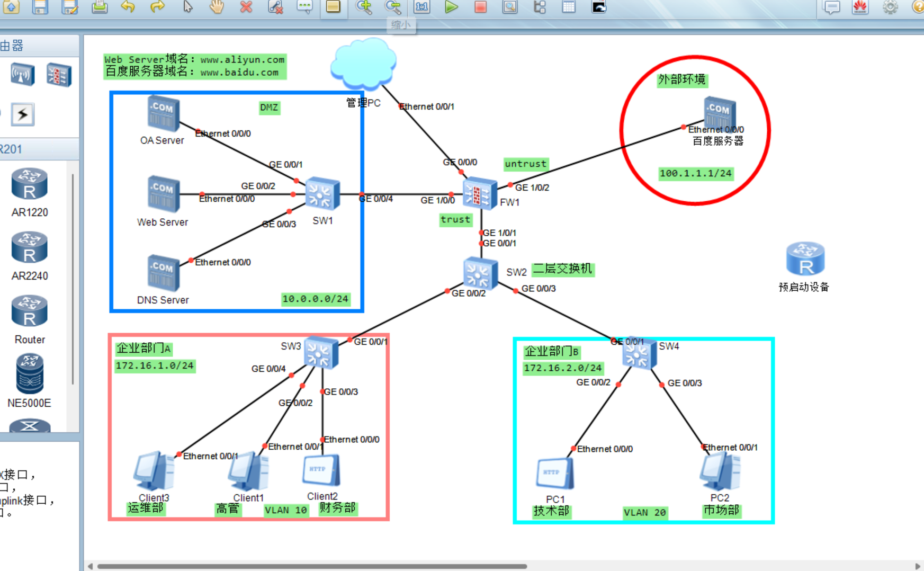This screenshot has height=571, width=924.
Task: Select the arrow pointer tool
Action: click(188, 6)
